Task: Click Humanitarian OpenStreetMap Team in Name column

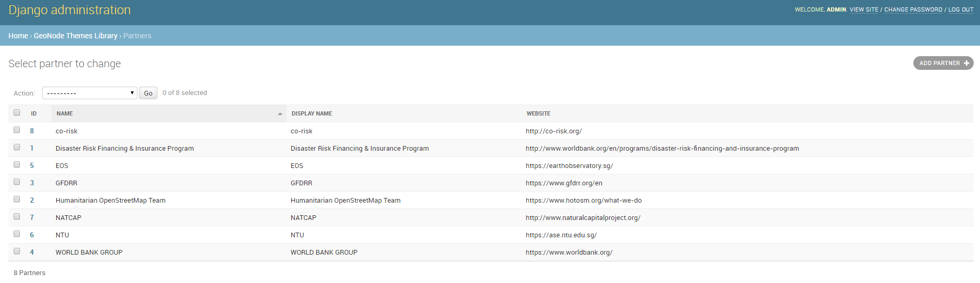Action: click(111, 200)
